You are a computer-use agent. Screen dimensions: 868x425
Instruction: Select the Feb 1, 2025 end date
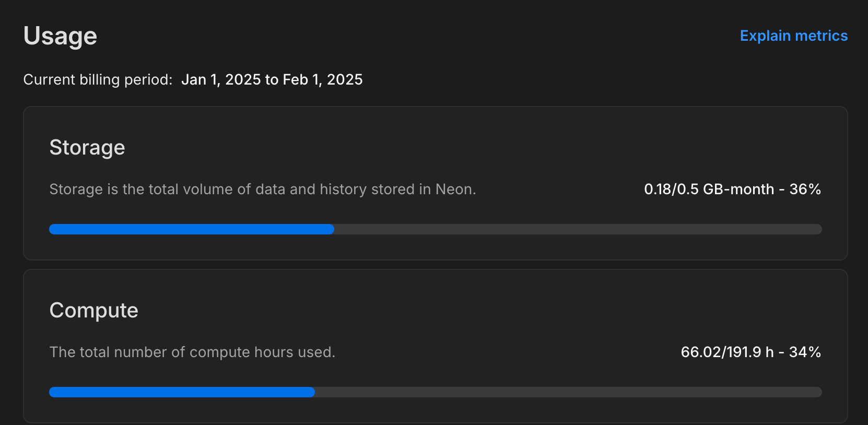tap(322, 79)
